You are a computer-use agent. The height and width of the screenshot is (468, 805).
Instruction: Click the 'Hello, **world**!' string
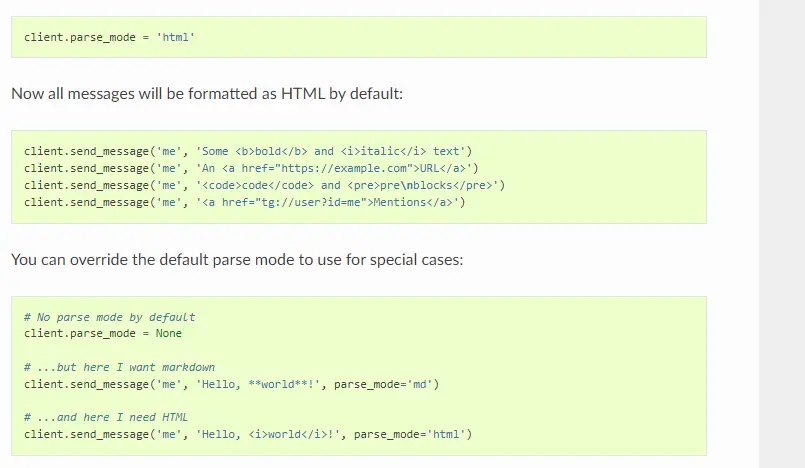[x=261, y=384]
